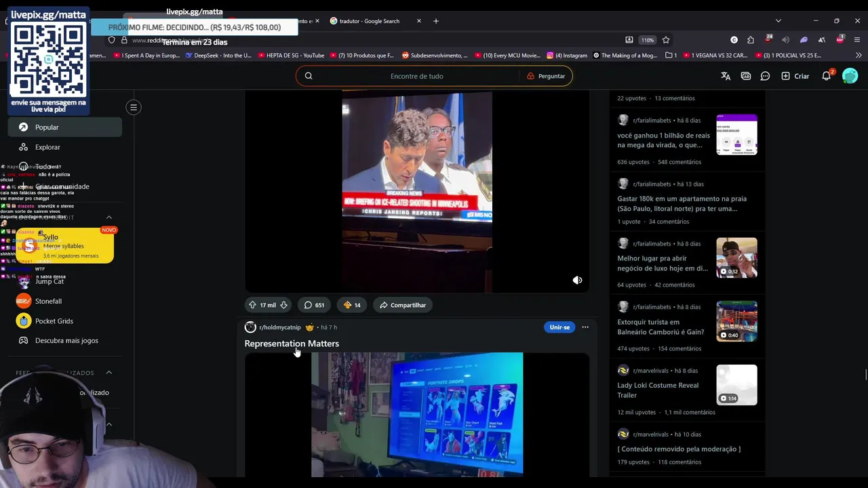This screenshot has height=488, width=868.
Task: Click Descubra mais jogos controller icon
Action: 23,340
